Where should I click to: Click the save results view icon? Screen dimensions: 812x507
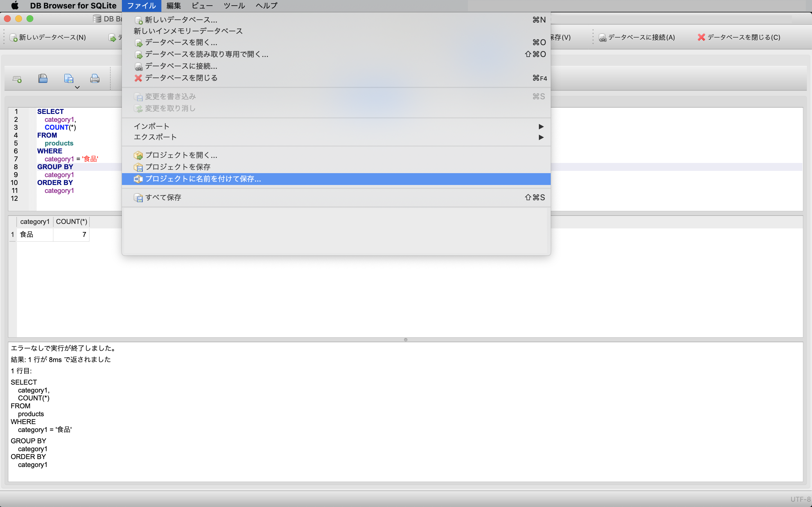point(69,78)
